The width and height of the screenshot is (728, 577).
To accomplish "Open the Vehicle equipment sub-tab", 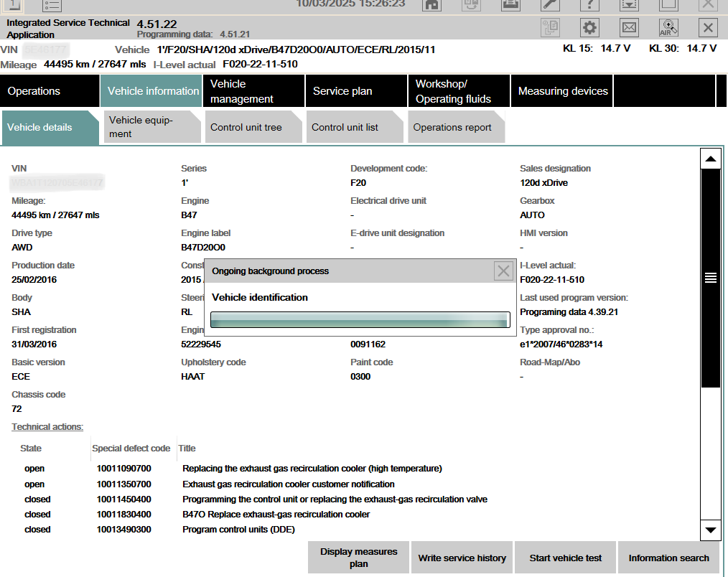I will point(151,127).
